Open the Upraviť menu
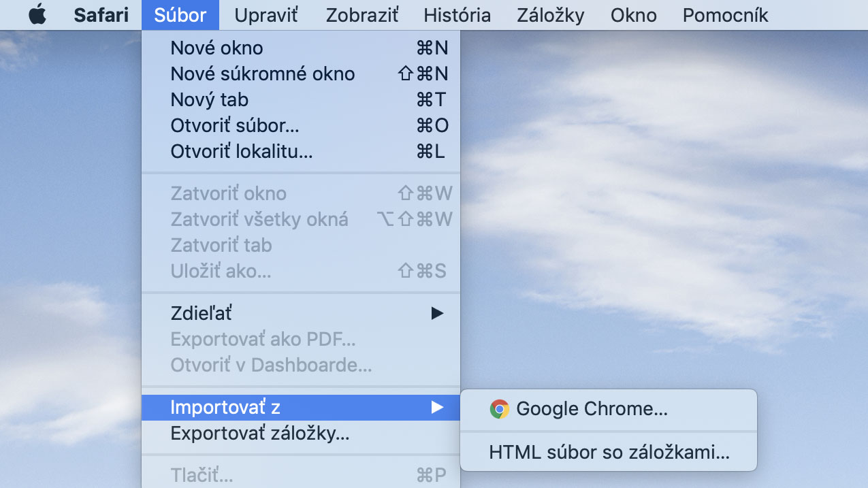Image resolution: width=868 pixels, height=488 pixels. pos(266,15)
